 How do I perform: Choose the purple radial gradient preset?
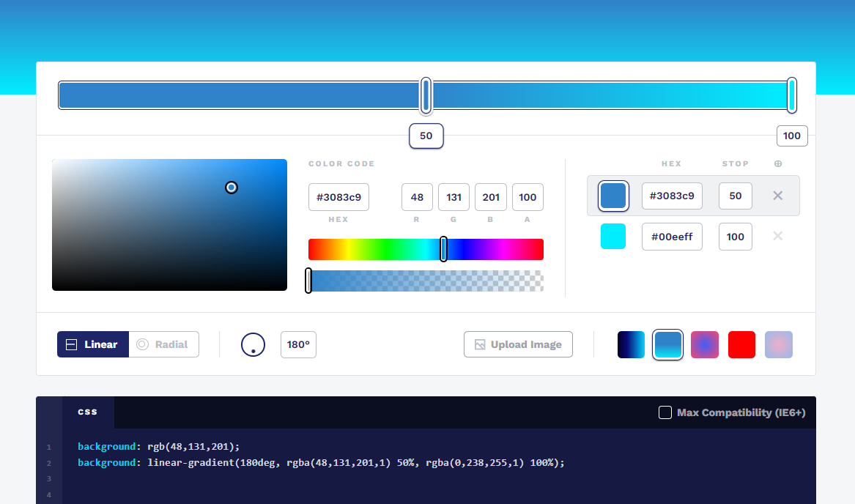[705, 344]
